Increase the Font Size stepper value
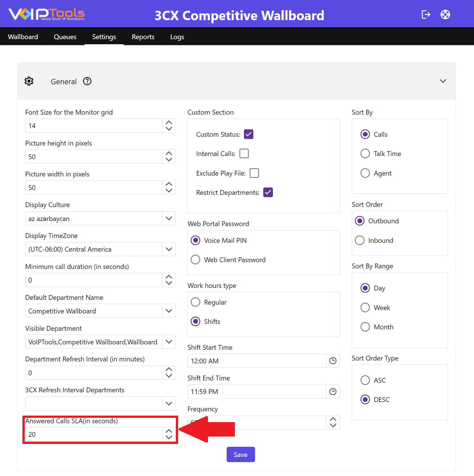This screenshot has width=474, height=476. click(169, 123)
